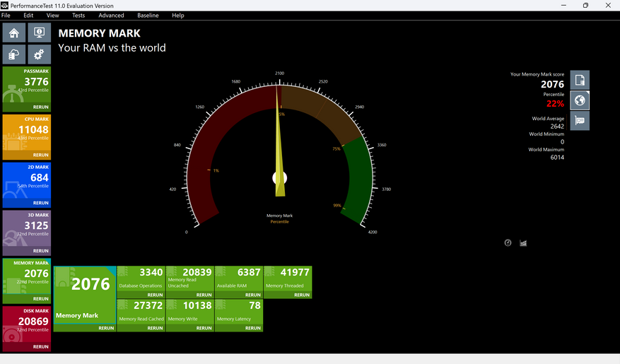Select the Disk Mark tile
Viewport: 620px width, 364px height.
pyautogui.click(x=27, y=329)
